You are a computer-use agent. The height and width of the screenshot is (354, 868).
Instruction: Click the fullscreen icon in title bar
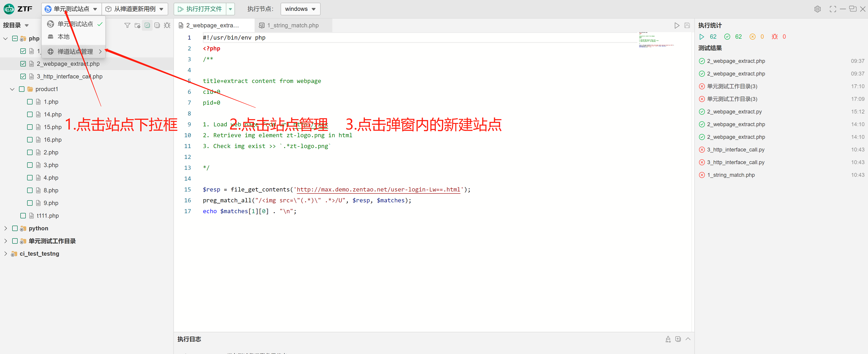click(x=833, y=9)
